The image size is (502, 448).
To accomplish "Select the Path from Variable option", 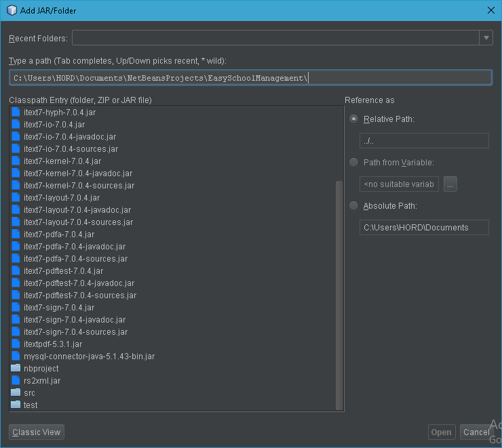I will pos(353,163).
